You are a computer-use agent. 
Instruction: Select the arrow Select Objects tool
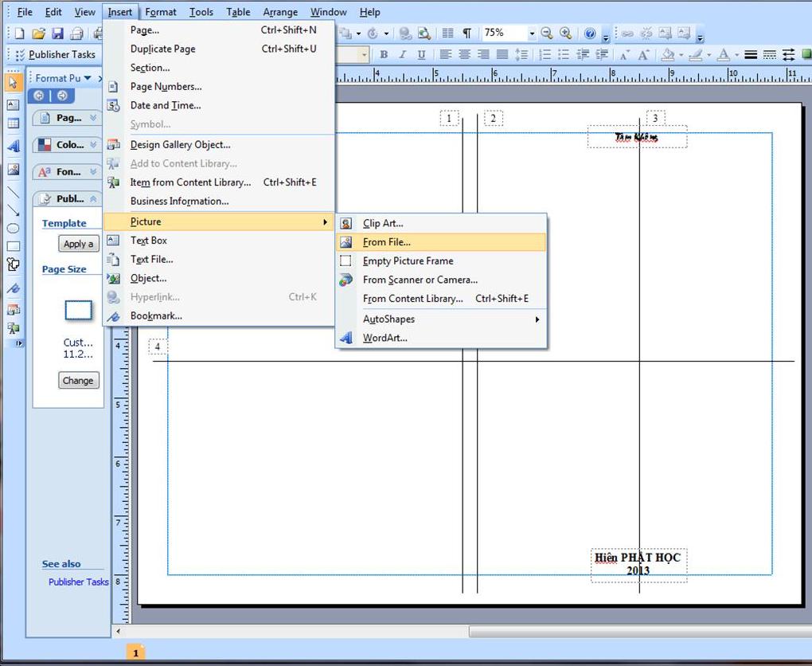point(13,82)
